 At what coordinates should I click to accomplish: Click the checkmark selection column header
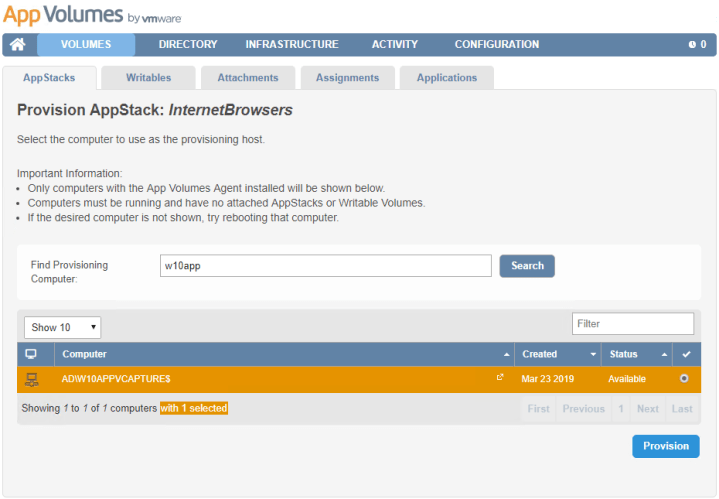686,354
